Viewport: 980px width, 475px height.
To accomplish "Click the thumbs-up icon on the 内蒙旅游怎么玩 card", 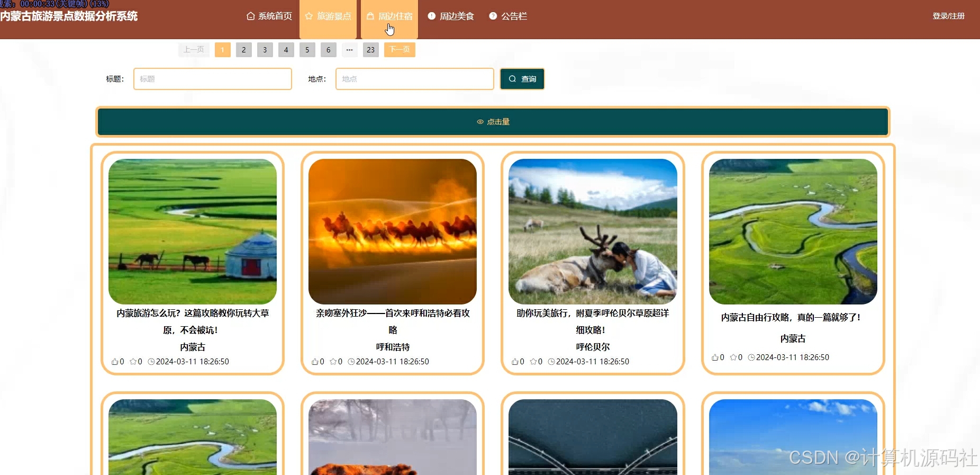I will coord(115,362).
